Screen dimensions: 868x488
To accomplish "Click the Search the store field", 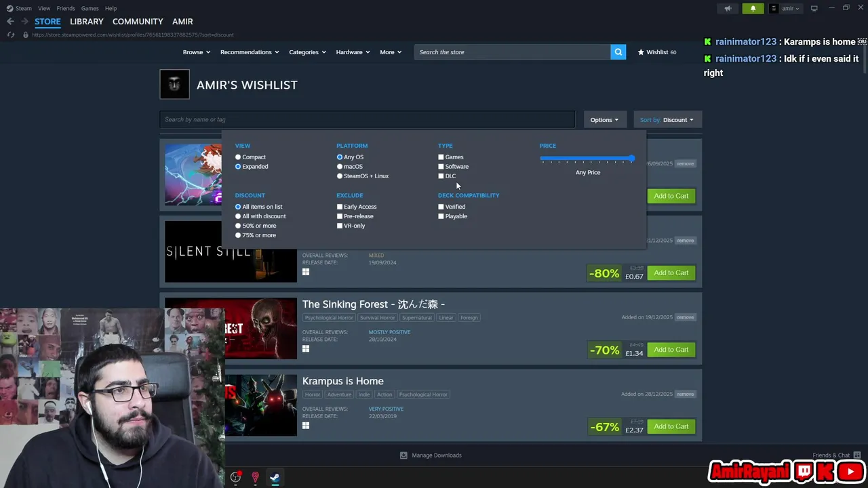I will (512, 52).
